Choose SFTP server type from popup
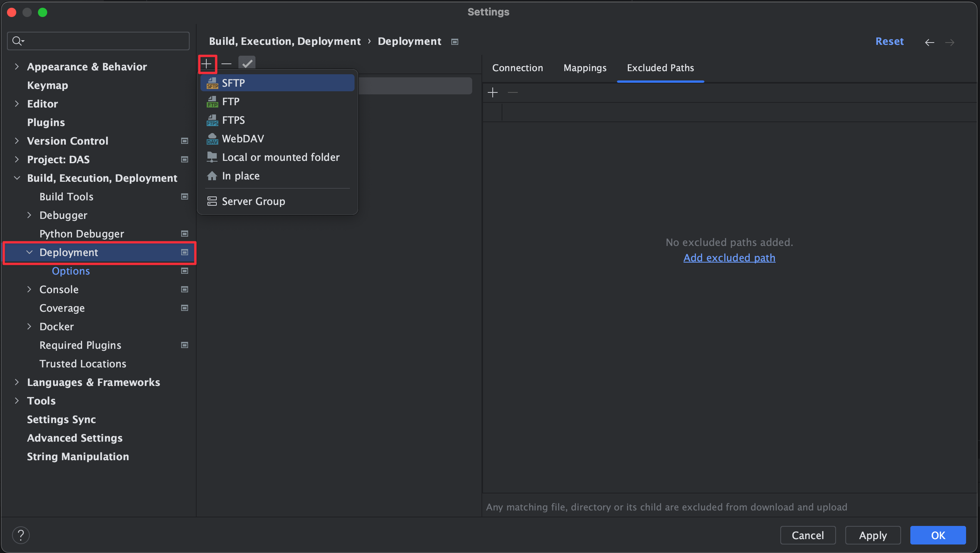Viewport: 980px width, 553px height. [277, 83]
